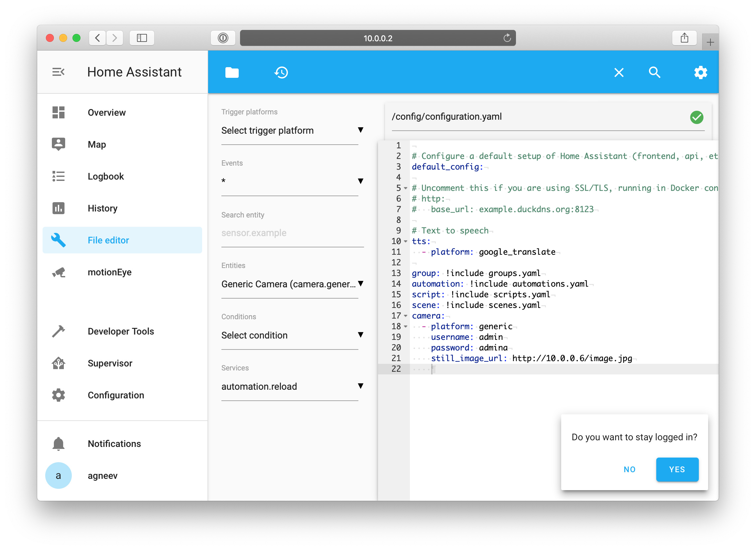Open the Supervisor sidebar item
This screenshot has height=550, width=756.
(x=110, y=363)
